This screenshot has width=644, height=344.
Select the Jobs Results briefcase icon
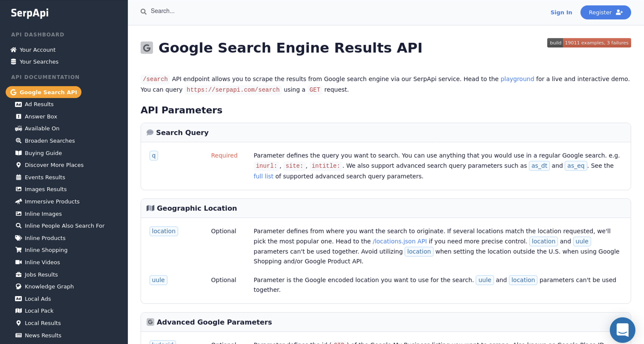pos(19,274)
